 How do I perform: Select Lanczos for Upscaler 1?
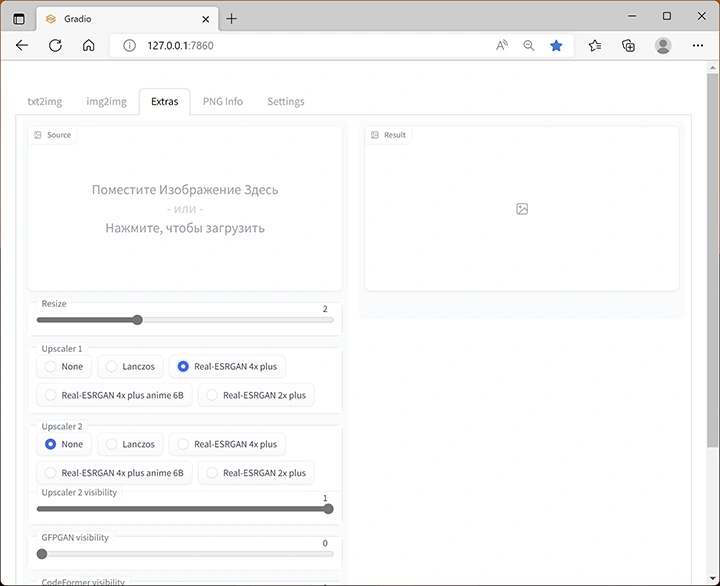(x=130, y=366)
